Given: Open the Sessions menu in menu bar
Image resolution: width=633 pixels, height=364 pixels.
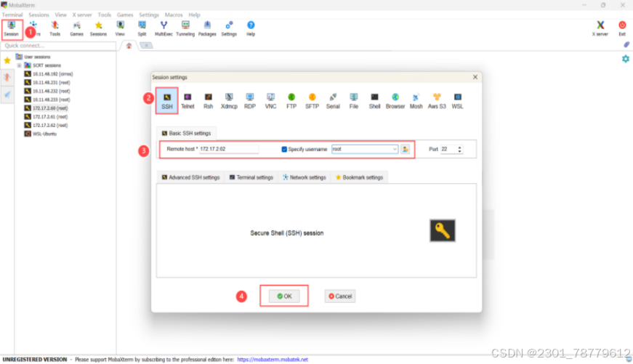Looking at the screenshot, I should tap(39, 15).
